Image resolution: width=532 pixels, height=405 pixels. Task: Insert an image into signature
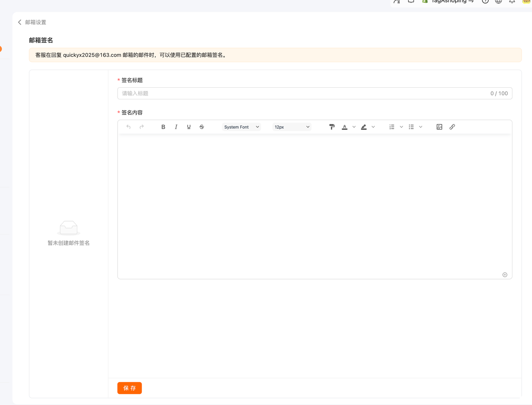coord(439,127)
